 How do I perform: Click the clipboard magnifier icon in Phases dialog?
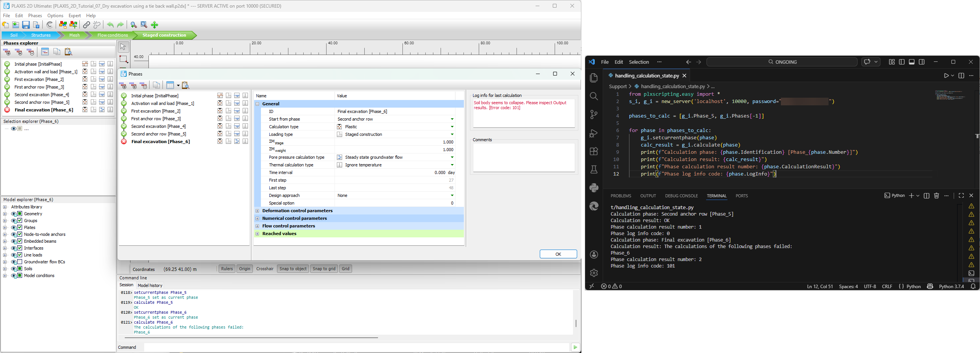point(185,85)
